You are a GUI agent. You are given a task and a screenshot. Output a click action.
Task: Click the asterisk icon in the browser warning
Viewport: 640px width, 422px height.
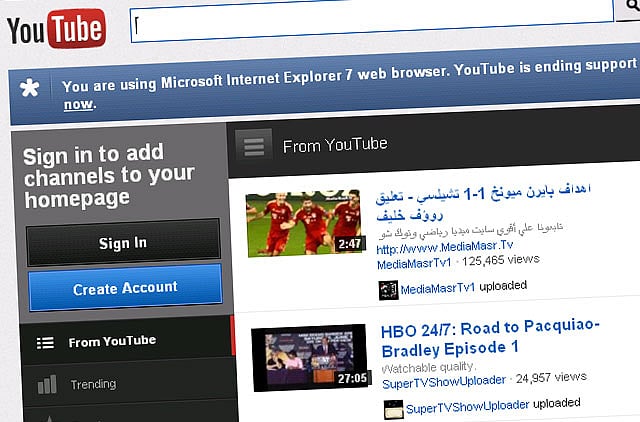click(x=30, y=88)
